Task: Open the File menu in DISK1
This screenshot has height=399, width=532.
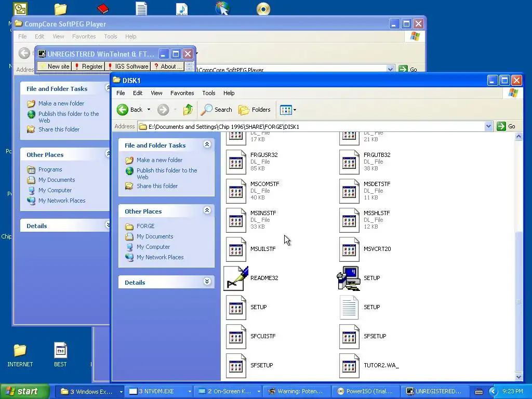Action: (x=121, y=93)
